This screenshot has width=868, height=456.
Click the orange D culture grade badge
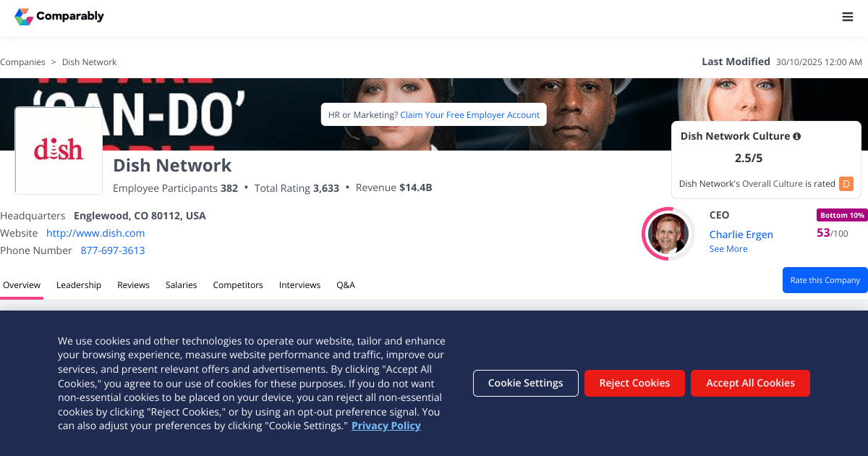point(846,184)
